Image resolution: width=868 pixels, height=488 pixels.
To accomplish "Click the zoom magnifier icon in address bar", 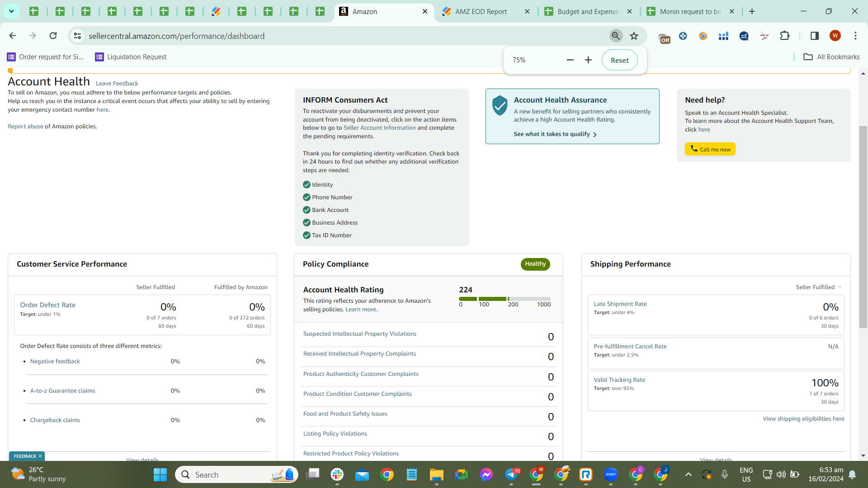I will [616, 36].
